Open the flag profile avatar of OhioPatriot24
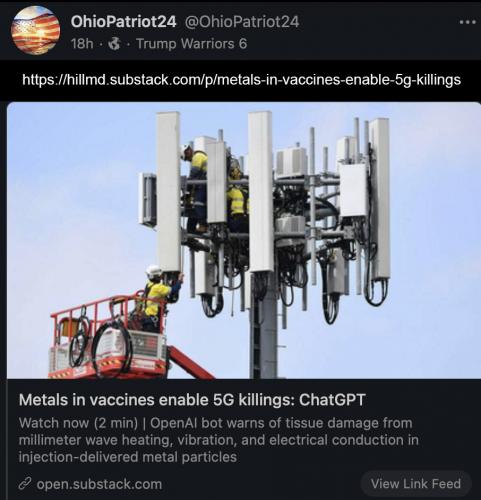 [36, 30]
